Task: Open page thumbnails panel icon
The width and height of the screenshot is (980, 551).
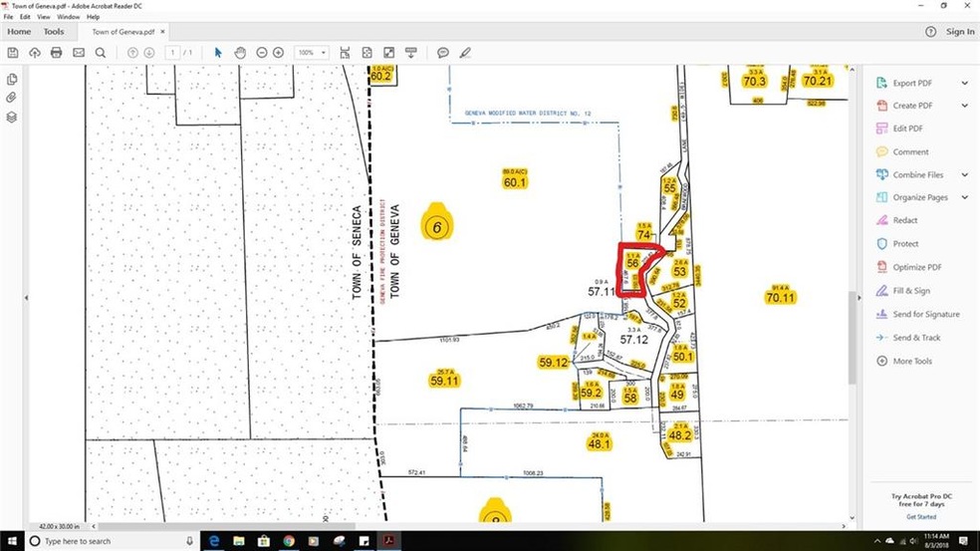Action: coord(12,80)
